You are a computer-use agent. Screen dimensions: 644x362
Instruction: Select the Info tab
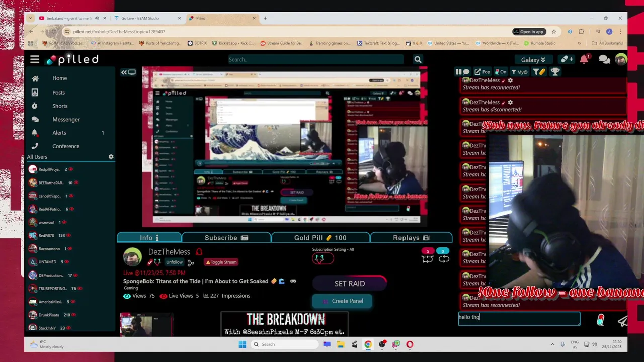click(149, 238)
